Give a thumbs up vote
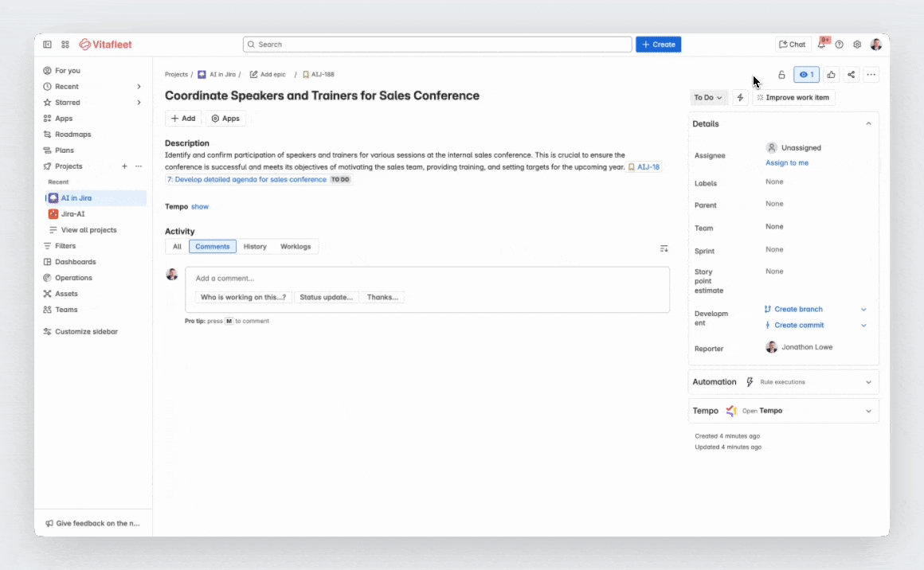The width and height of the screenshot is (924, 570). pyautogui.click(x=831, y=75)
